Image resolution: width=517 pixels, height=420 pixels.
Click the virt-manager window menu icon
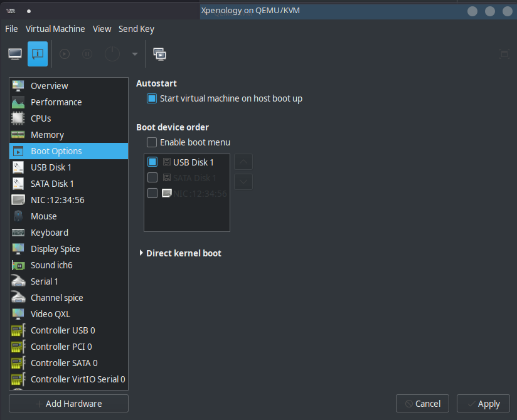click(x=11, y=11)
